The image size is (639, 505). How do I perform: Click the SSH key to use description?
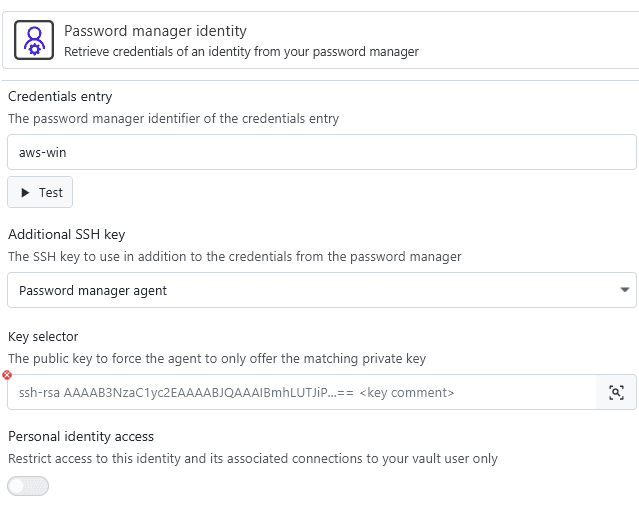point(234,256)
